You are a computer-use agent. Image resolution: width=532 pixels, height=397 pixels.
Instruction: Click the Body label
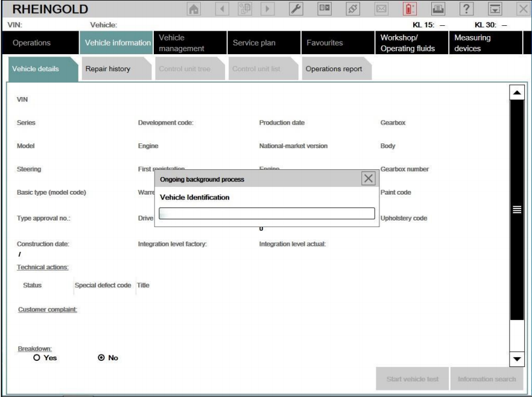coord(388,146)
